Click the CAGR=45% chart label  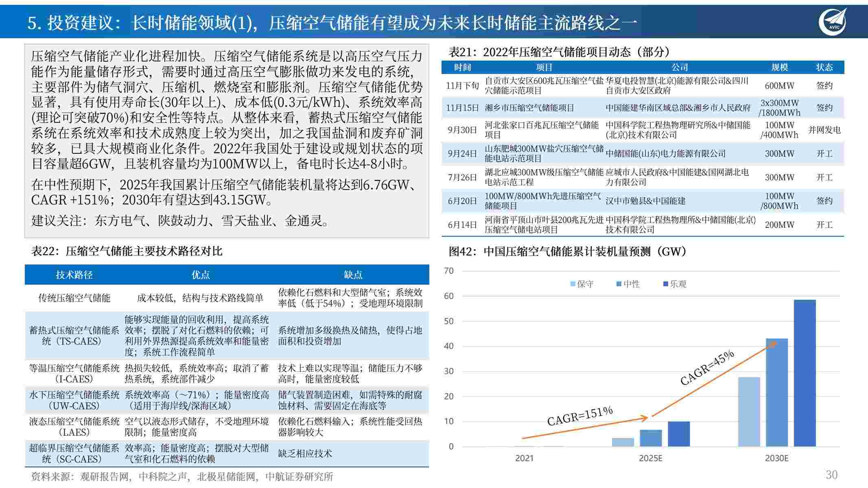click(x=707, y=367)
